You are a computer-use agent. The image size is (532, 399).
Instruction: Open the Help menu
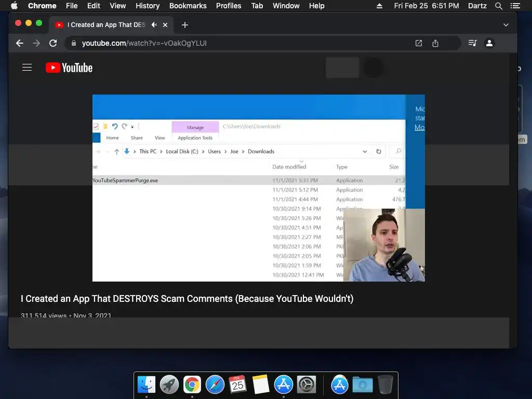pyautogui.click(x=316, y=6)
